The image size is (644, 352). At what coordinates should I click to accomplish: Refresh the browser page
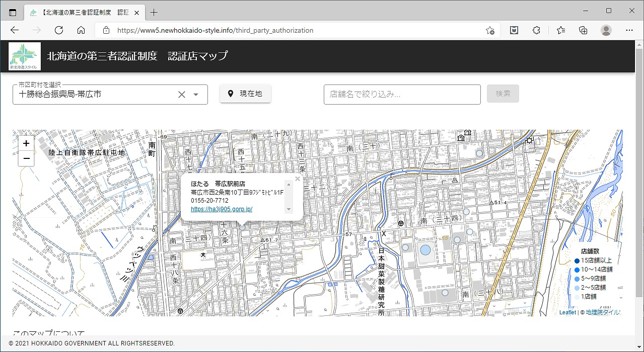click(59, 30)
